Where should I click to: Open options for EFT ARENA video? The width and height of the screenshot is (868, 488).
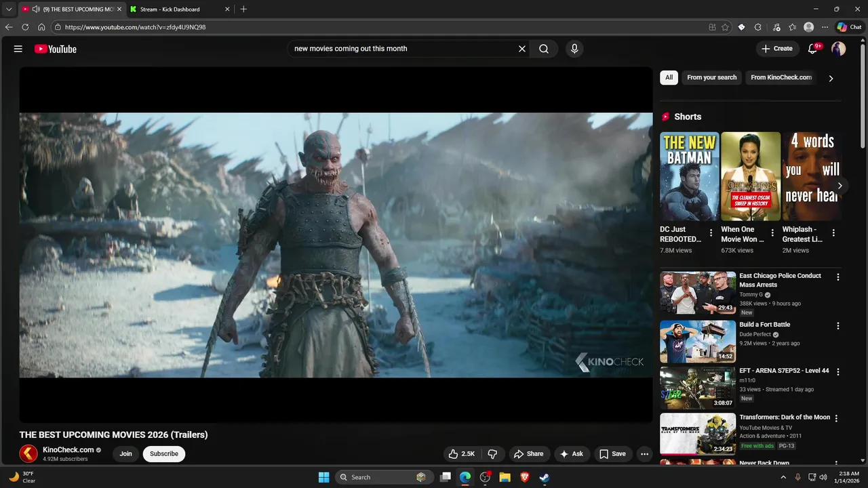(x=838, y=372)
